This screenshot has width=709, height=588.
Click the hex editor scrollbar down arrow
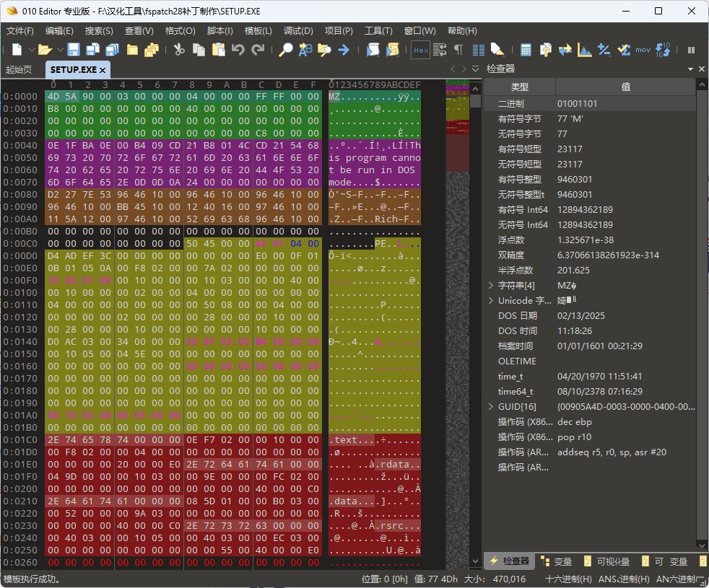click(x=475, y=561)
